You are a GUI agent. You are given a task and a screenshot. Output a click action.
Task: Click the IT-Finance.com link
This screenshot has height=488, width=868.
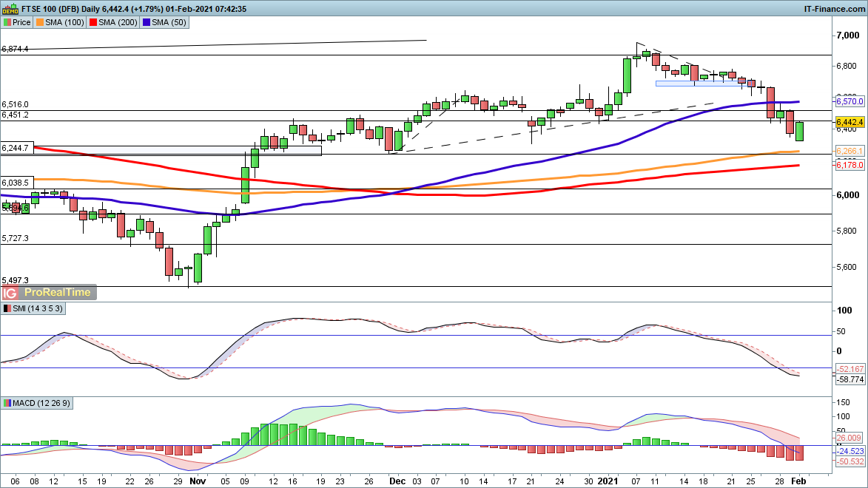(x=833, y=9)
